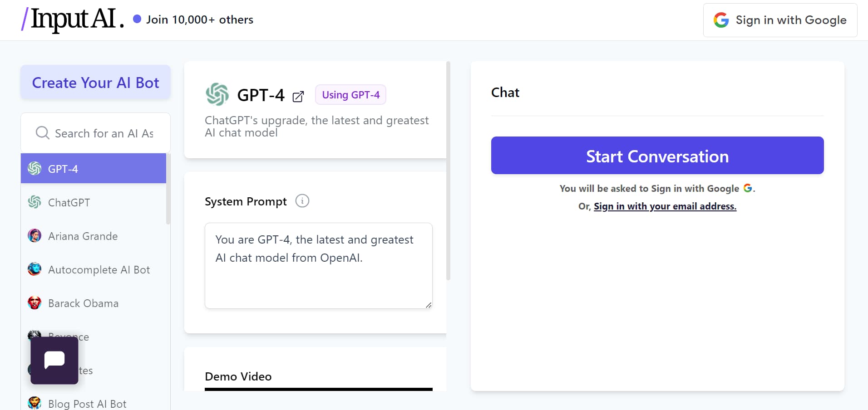This screenshot has width=868, height=410.
Task: Click the InputAI logo
Action: [73, 20]
